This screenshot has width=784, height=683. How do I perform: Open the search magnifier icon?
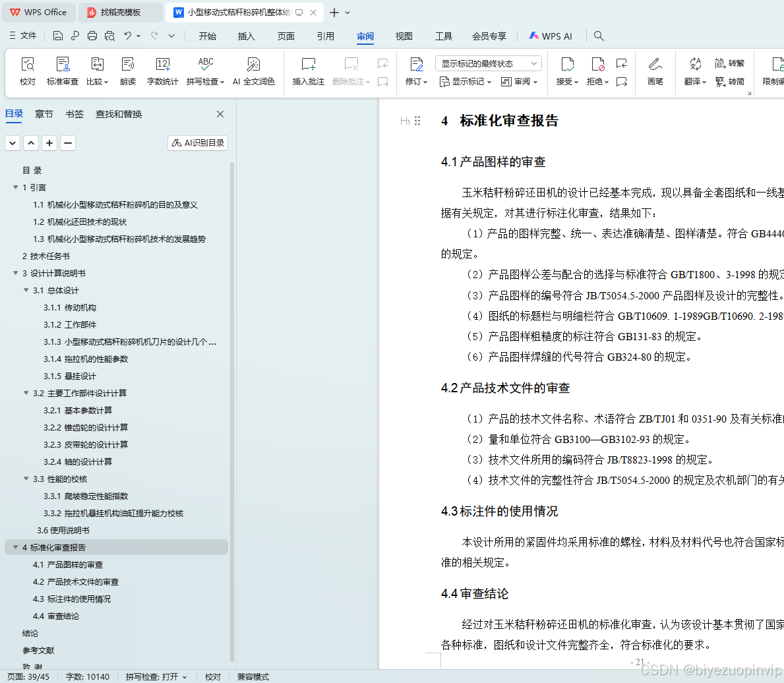599,36
